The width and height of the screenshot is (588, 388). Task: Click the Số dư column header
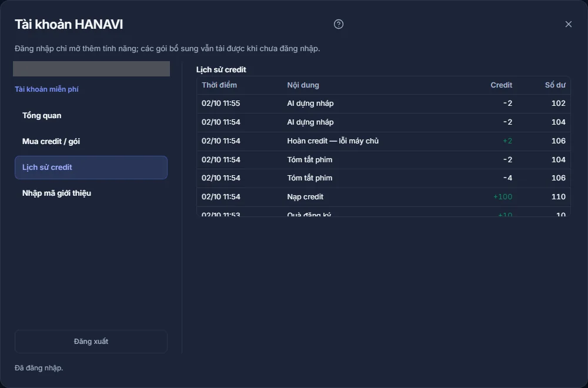(x=556, y=85)
